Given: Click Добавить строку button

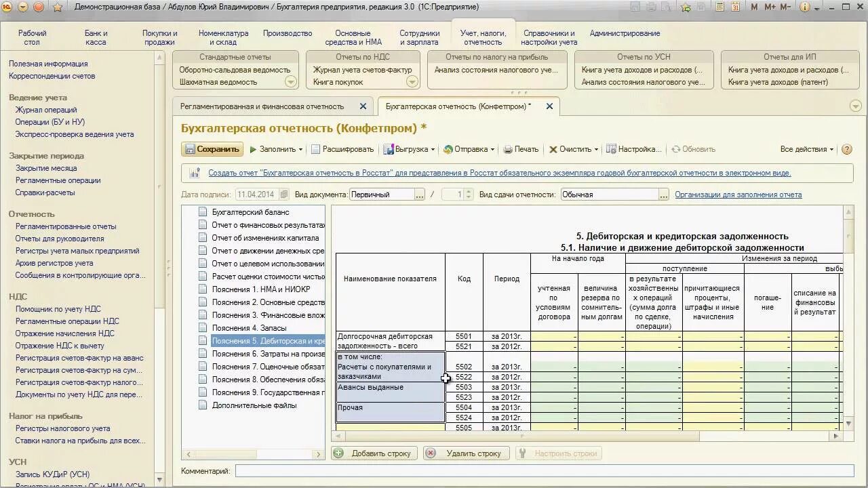Looking at the screenshot, I should click(374, 453).
